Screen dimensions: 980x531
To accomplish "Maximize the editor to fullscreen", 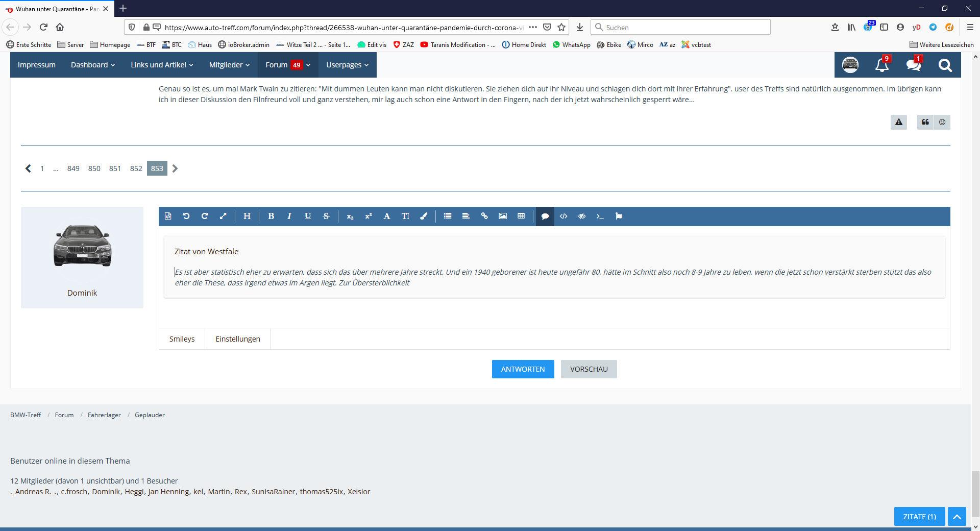I will pyautogui.click(x=223, y=216).
